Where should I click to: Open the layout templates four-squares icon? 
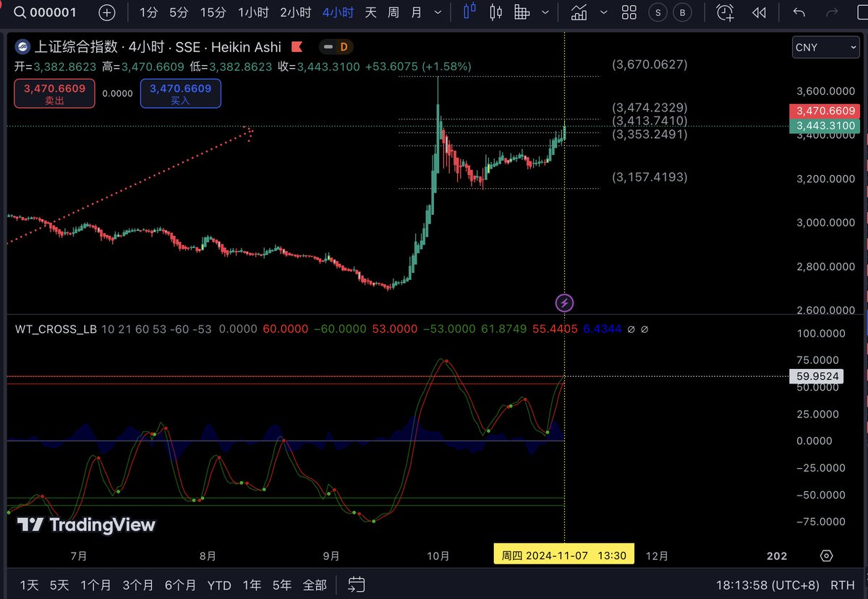tap(629, 12)
